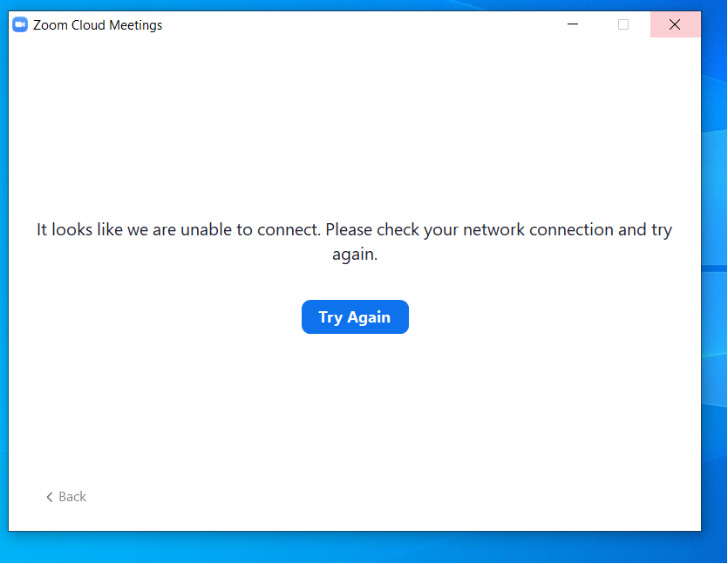This screenshot has width=728, height=564.
Task: Click the greyed-out maximize square icon
Action: coord(623,24)
